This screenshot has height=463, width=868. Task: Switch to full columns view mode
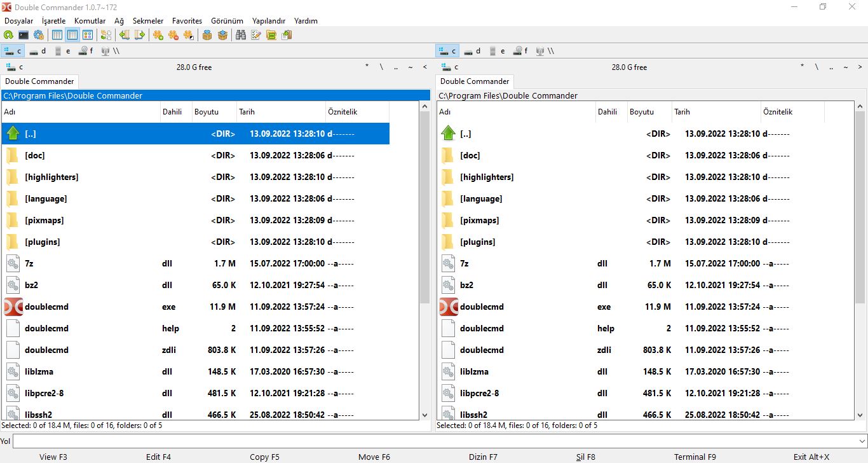point(72,35)
